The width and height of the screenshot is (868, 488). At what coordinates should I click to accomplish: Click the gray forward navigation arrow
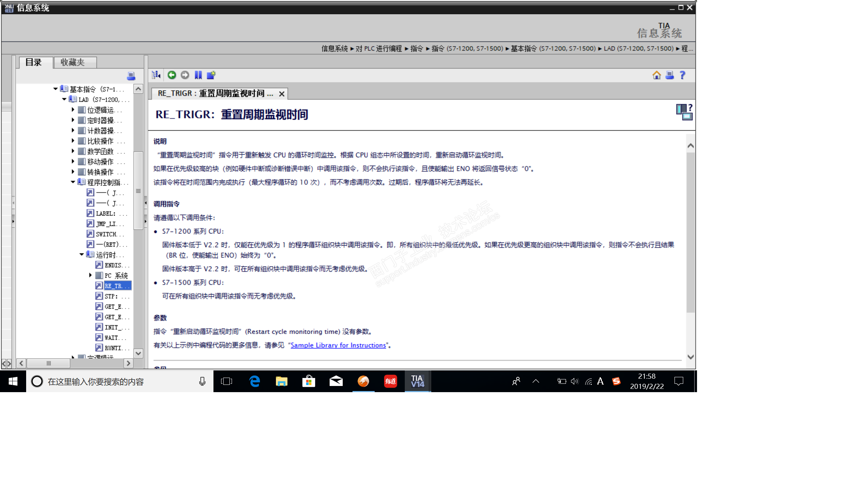point(185,75)
